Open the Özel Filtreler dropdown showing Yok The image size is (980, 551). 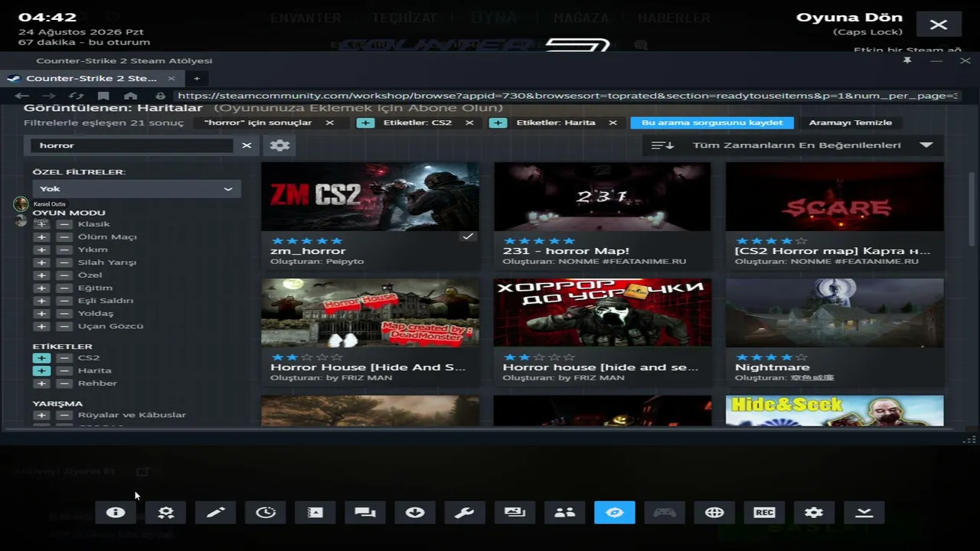pyautogui.click(x=136, y=189)
